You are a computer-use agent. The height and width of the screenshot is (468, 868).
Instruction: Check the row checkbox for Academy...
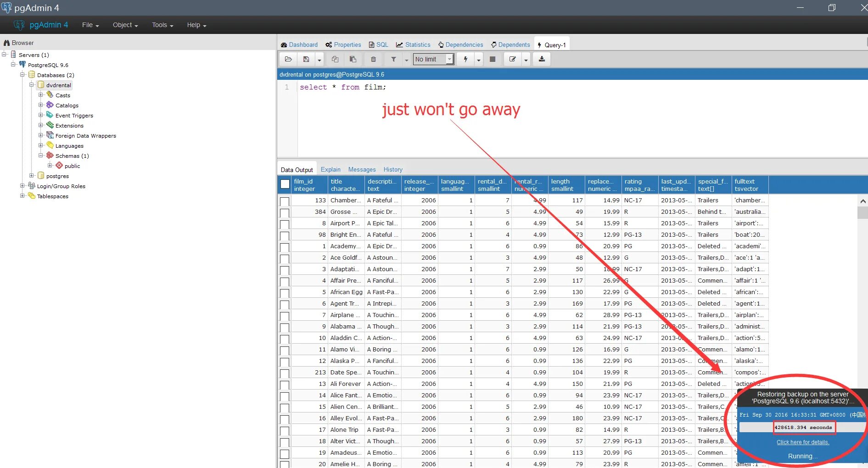[x=285, y=247]
